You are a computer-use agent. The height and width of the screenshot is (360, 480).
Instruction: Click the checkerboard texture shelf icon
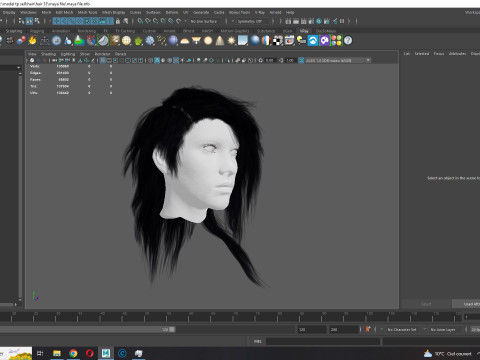(278, 41)
